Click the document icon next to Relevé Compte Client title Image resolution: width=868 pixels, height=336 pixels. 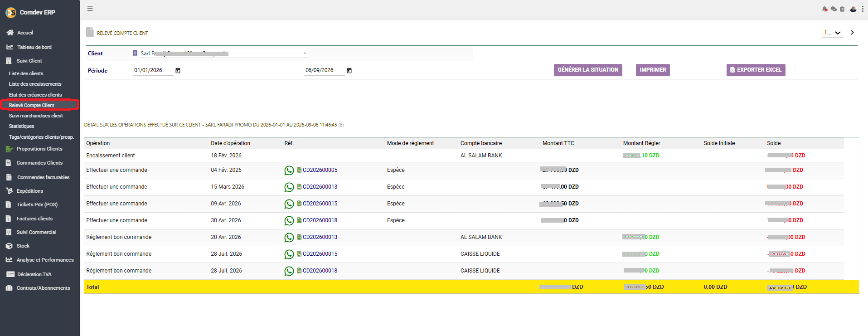pyautogui.click(x=90, y=32)
